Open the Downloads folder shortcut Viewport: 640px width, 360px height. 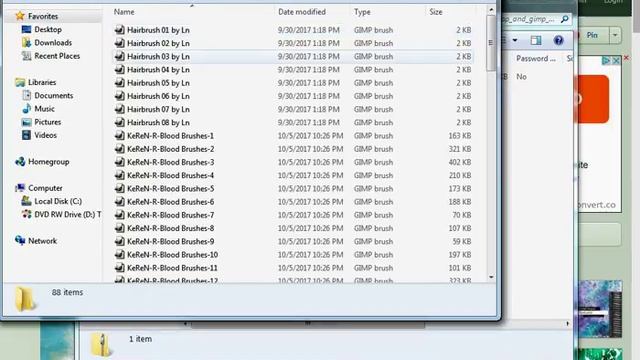53,42
